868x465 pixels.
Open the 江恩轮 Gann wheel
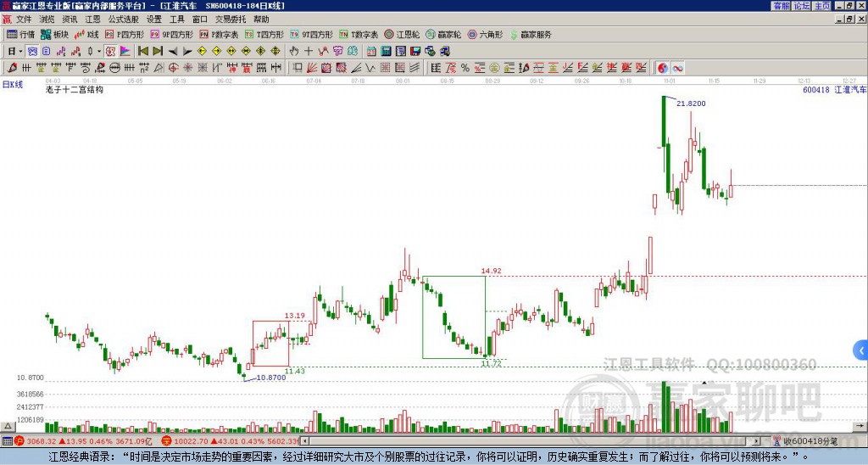click(403, 34)
